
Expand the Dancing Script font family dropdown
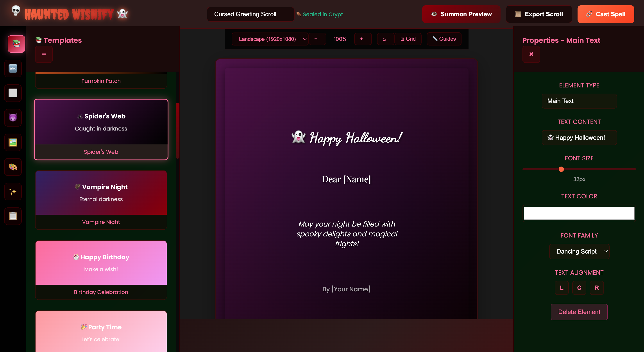pyautogui.click(x=579, y=251)
